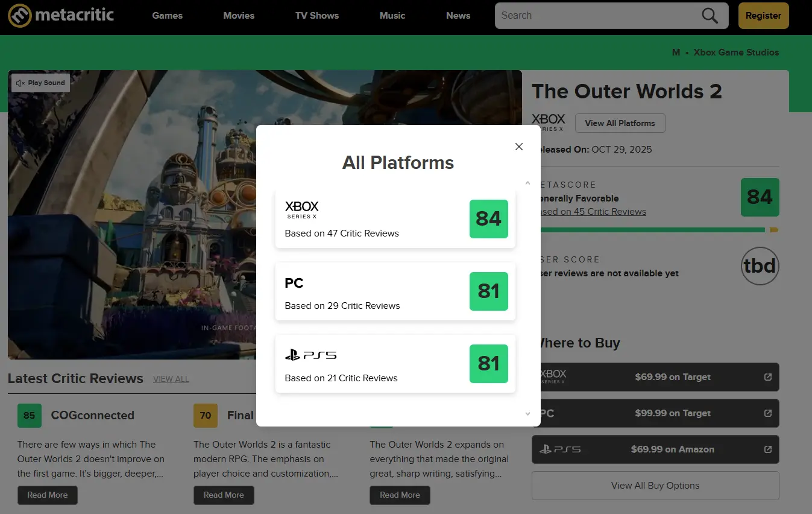This screenshot has height=514, width=812.
Task: Open external link icon for Xbox Target offer
Action: 767,377
